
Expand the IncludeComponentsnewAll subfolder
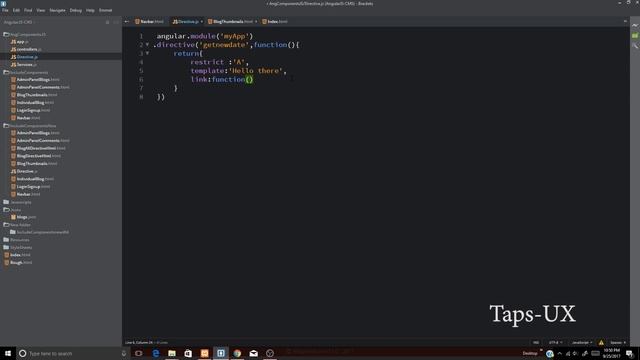[x=39, y=232]
